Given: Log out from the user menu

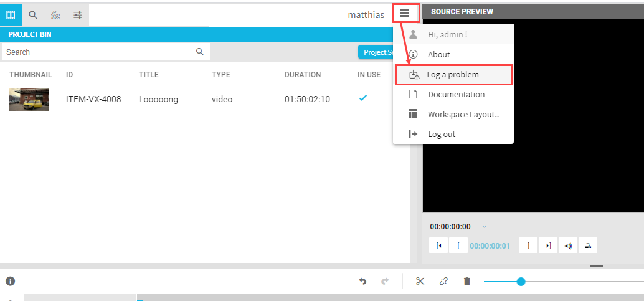Looking at the screenshot, I should point(441,135).
